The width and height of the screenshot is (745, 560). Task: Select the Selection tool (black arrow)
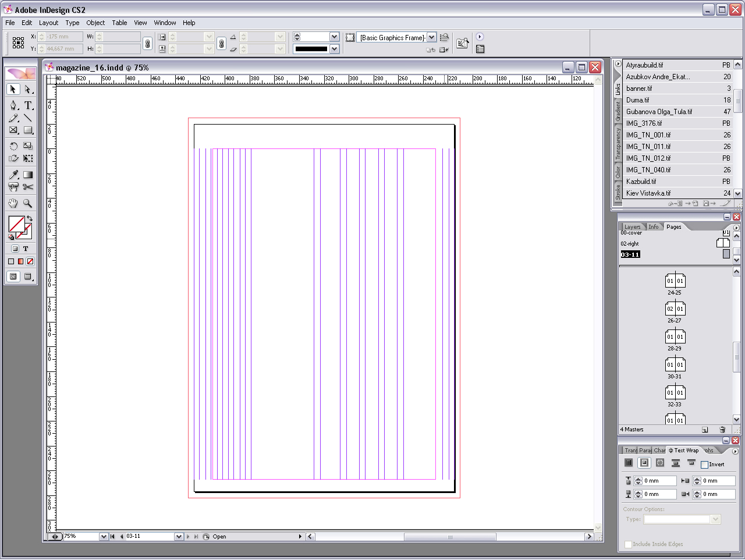[13, 89]
